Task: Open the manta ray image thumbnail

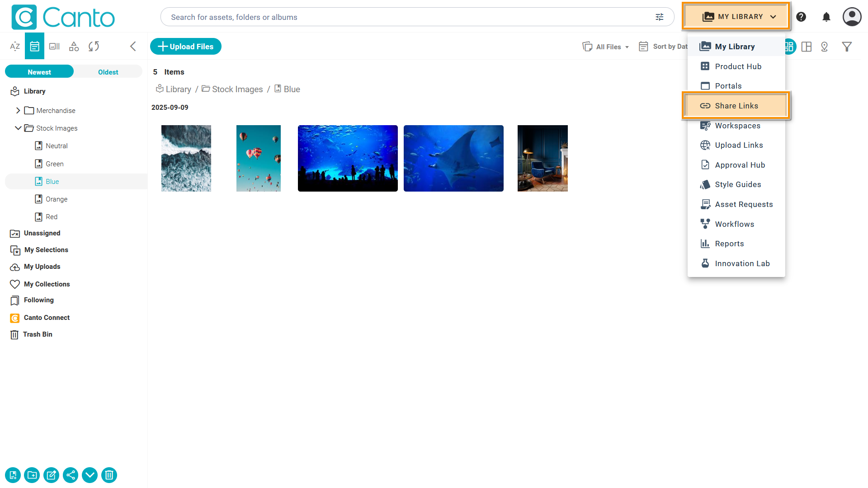Action: click(x=453, y=158)
